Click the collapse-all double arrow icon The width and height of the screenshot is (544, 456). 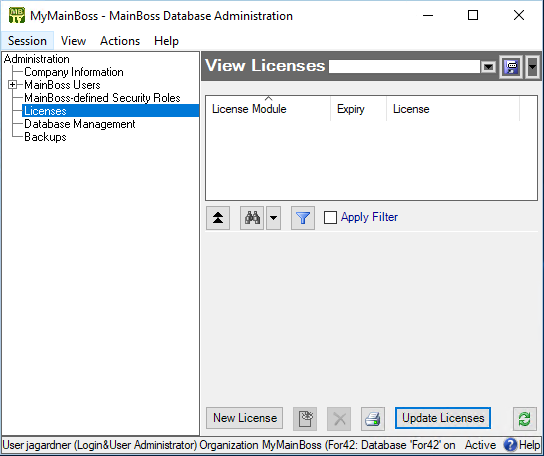(218, 218)
